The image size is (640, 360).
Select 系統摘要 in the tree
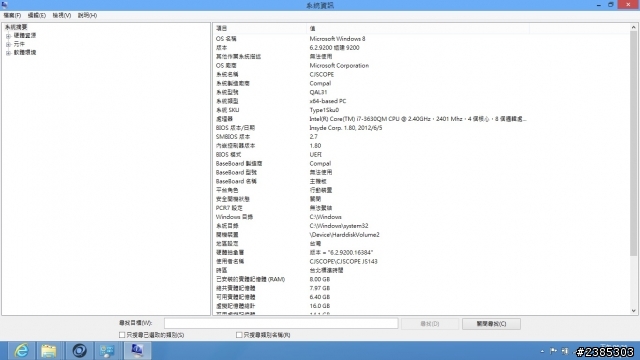pos(16,27)
